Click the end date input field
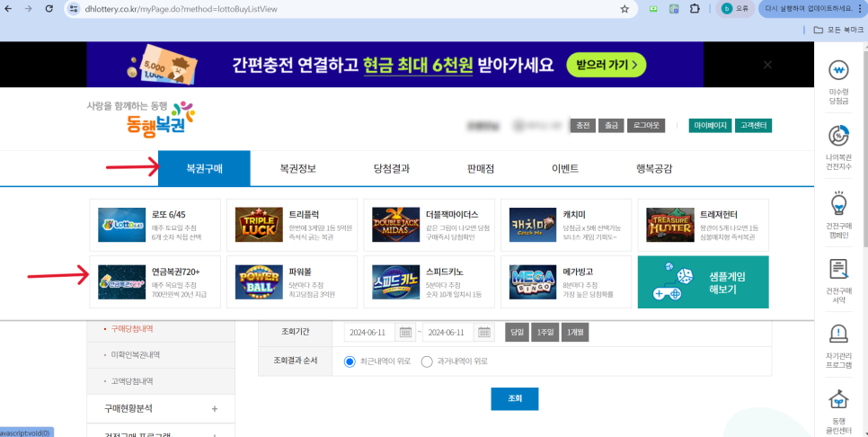Viewport: 868px width, 437px height. (x=447, y=333)
